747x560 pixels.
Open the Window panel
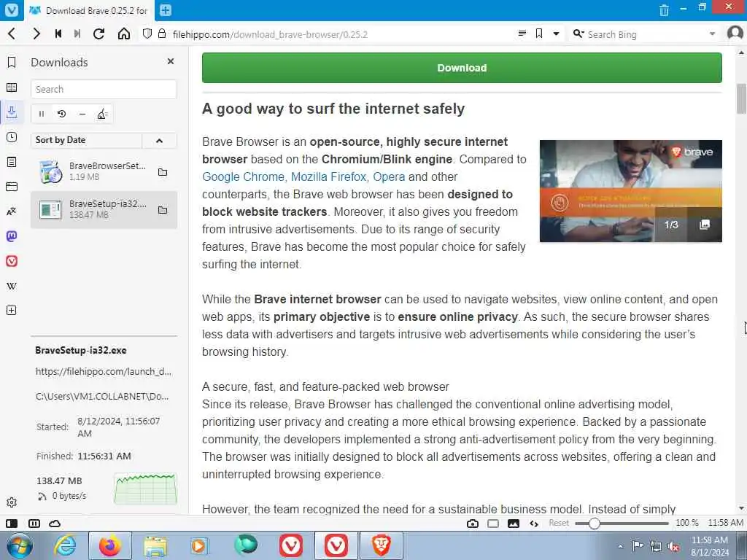tap(12, 187)
